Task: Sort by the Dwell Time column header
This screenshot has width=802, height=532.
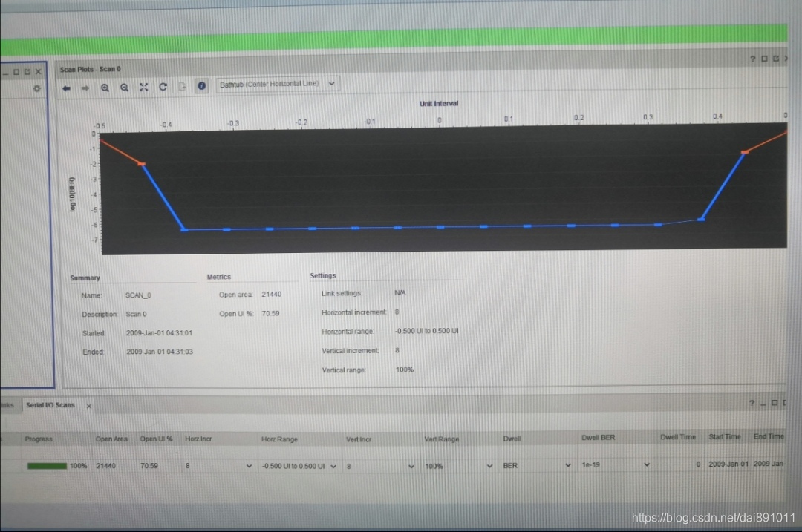Action: 678,437
